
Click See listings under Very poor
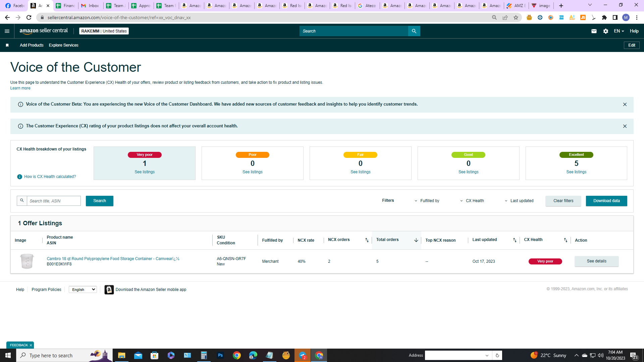pyautogui.click(x=145, y=172)
